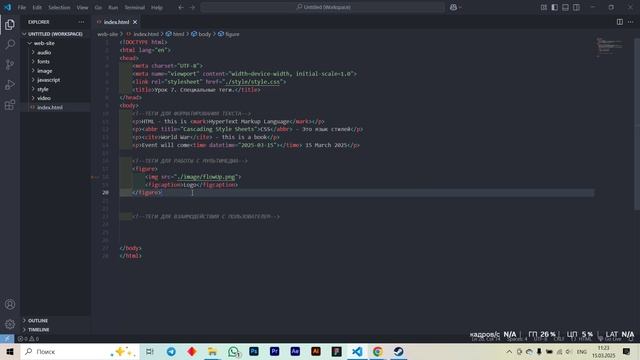Click the ./style/style.css link in code
Image resolution: width=640 pixels, height=360 pixels.
pos(253,82)
